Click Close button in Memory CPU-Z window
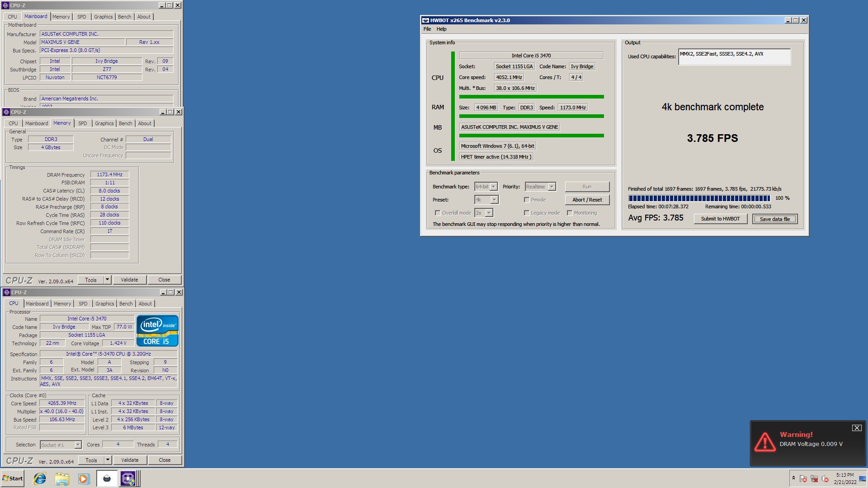868x488 pixels. (164, 280)
